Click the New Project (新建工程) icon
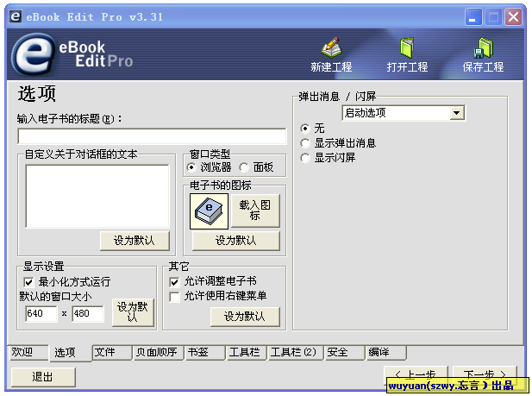Image resolution: width=532 pixels, height=396 pixels. pos(331,54)
